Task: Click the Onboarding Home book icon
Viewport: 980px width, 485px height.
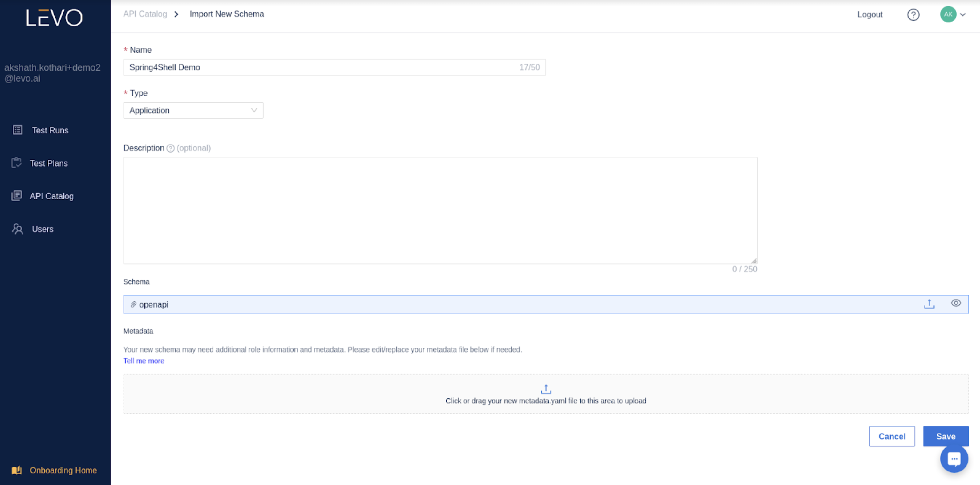Action: [17, 470]
